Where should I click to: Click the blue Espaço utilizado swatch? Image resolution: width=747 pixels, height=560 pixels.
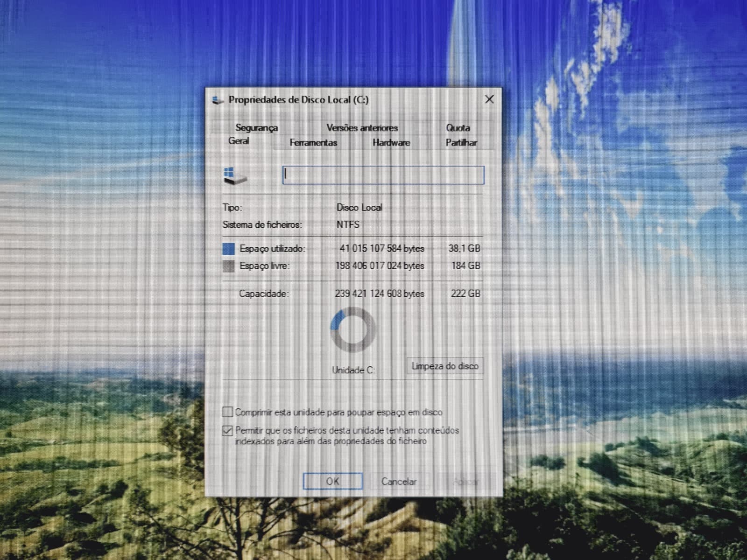pos(228,248)
